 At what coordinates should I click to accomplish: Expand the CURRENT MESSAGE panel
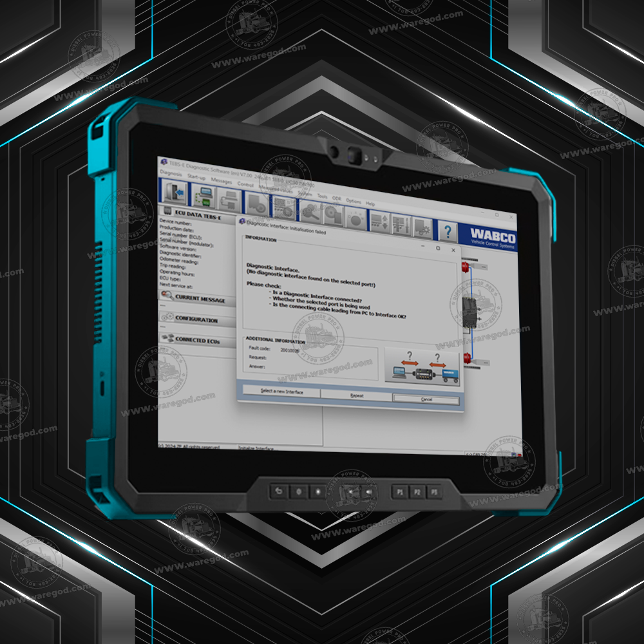(x=199, y=299)
